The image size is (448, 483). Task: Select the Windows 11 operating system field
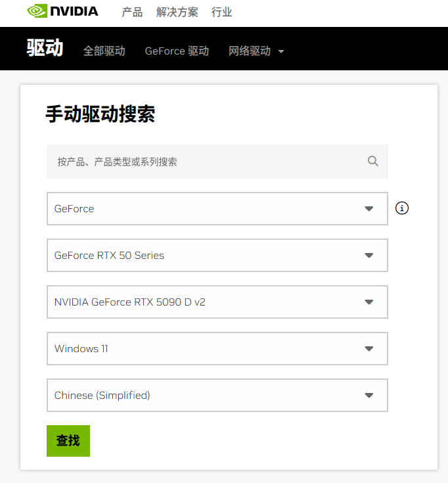pos(217,349)
